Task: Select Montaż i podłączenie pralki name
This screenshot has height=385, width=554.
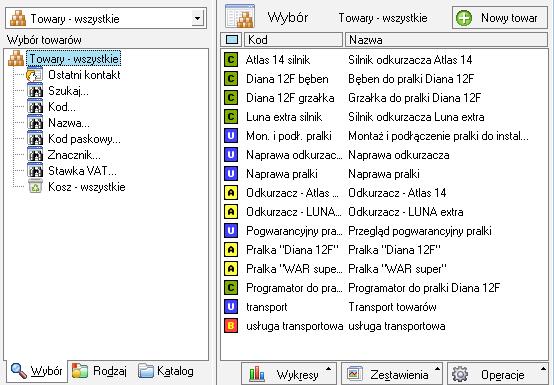Action: [x=438, y=136]
